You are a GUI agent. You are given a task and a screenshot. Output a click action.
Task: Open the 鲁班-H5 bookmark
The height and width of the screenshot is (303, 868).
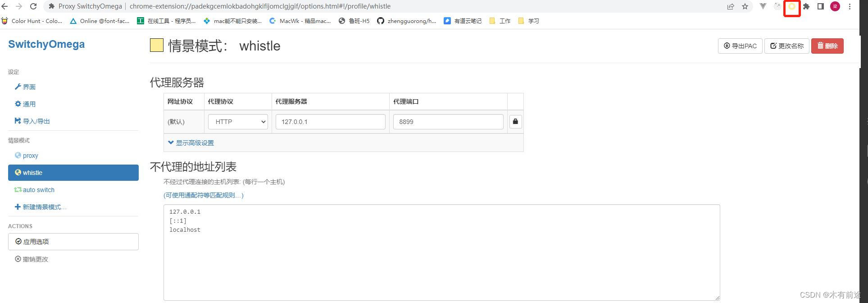coord(354,21)
